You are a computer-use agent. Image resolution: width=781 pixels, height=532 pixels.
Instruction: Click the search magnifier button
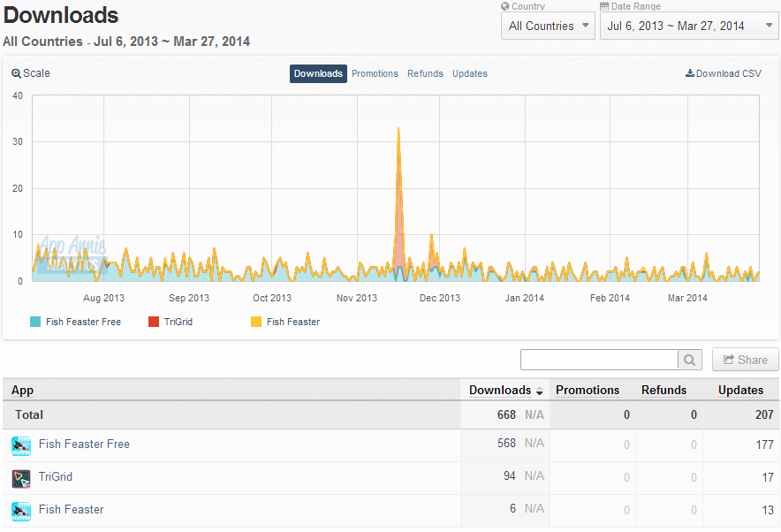click(689, 360)
